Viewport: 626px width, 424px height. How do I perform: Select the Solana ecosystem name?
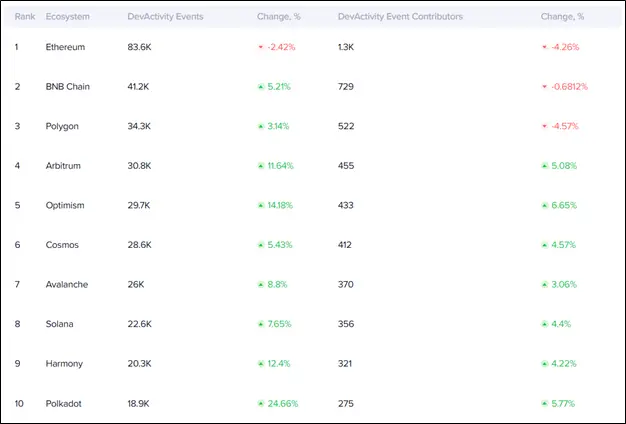[x=62, y=324]
